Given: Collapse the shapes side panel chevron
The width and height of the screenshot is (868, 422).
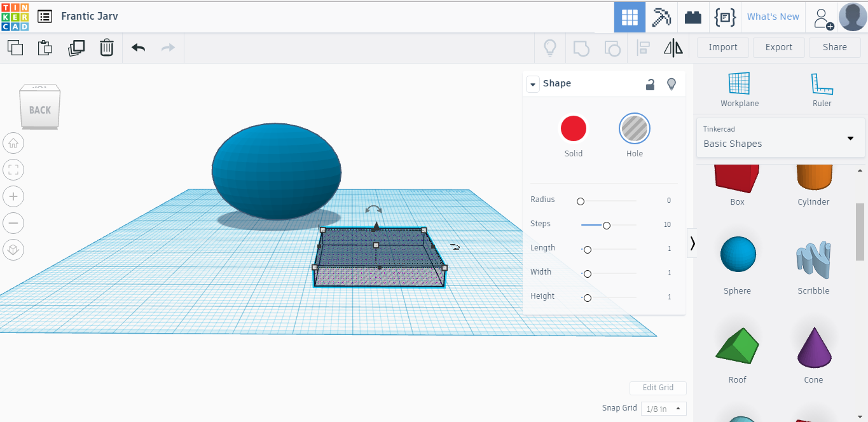Looking at the screenshot, I should [692, 243].
